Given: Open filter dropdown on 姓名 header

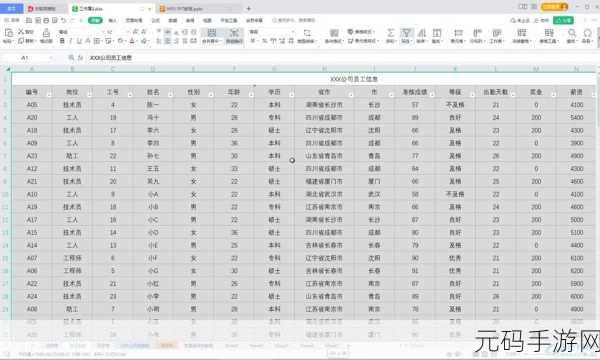Looking at the screenshot, I should point(171,94).
